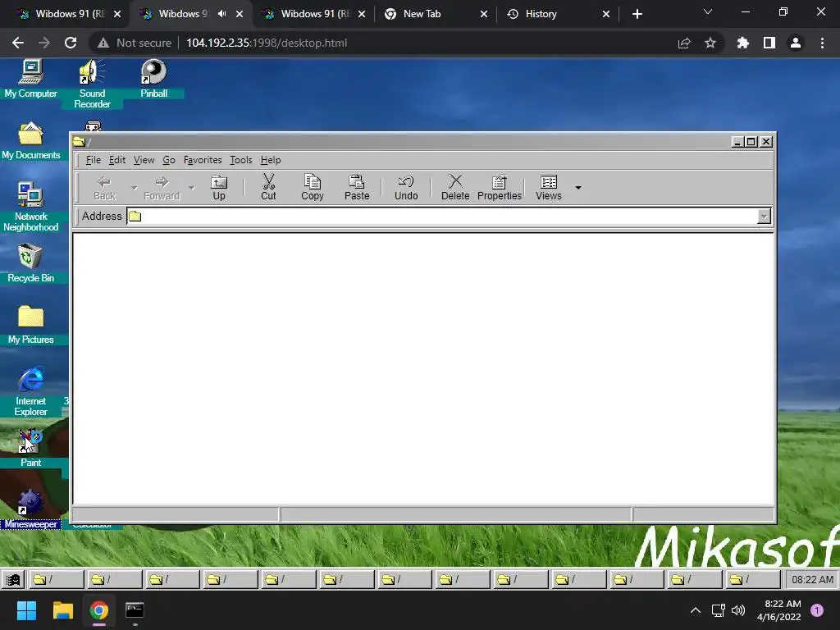Select the first folder taskbar button

[55, 580]
